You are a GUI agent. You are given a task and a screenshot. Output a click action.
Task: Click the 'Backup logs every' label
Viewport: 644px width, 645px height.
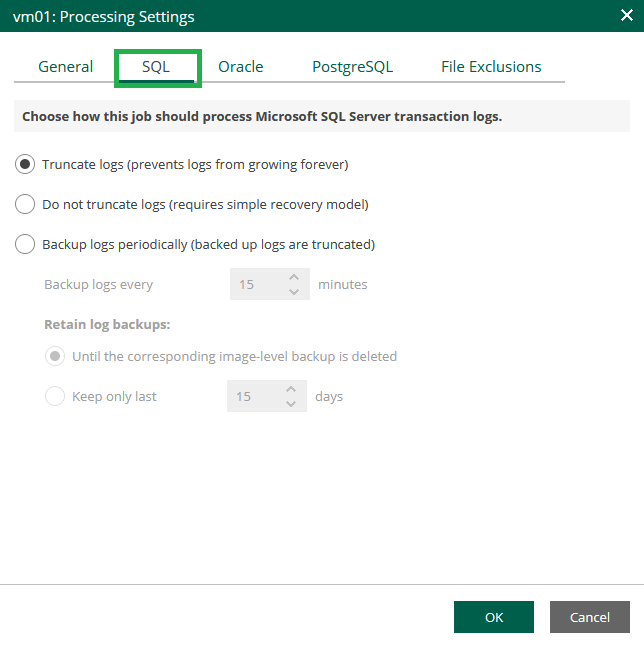click(x=98, y=284)
